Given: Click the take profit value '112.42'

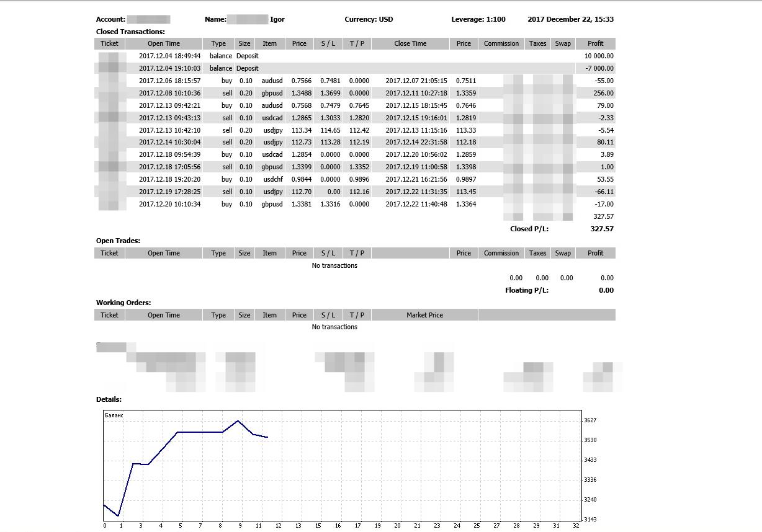Looking at the screenshot, I should click(359, 130).
